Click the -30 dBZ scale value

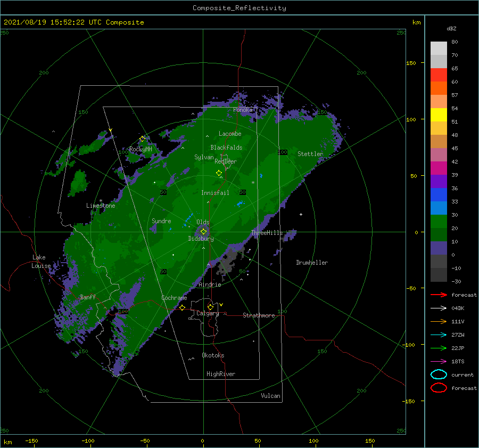(456, 281)
